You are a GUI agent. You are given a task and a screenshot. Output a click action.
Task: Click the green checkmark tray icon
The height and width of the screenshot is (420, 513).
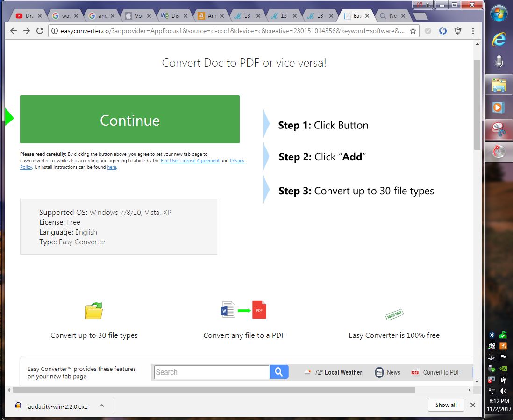pos(503,335)
